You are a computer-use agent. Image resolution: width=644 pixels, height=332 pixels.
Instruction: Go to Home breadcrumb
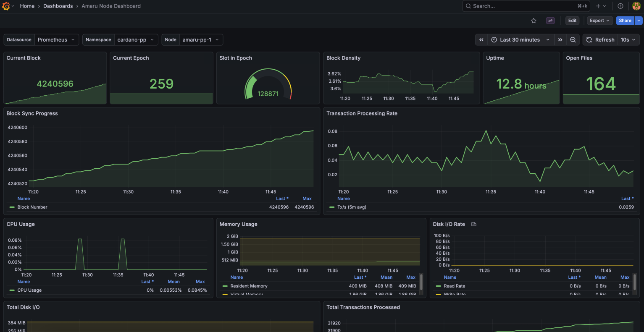pos(27,6)
